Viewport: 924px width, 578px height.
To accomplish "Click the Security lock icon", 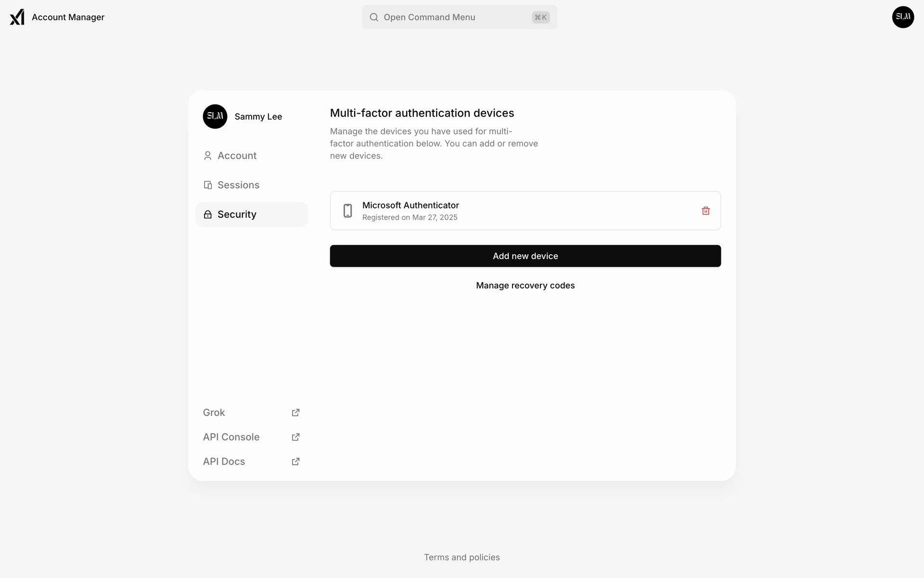I will pyautogui.click(x=208, y=215).
